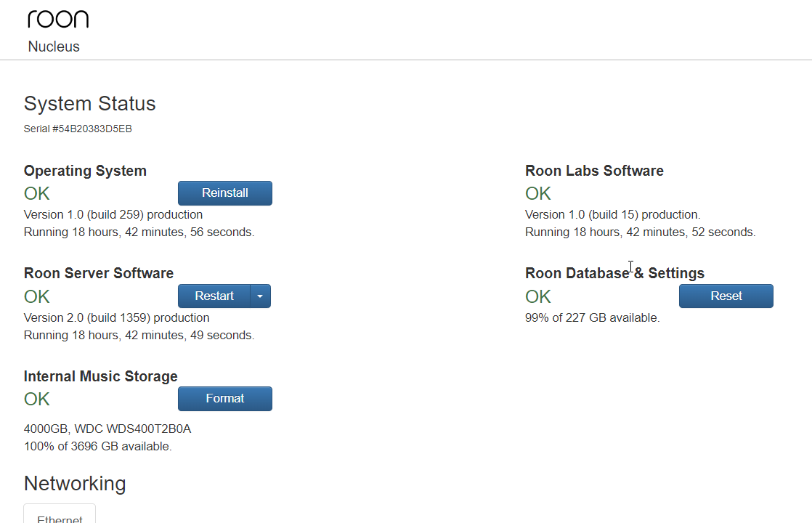
Task: Format the Internal Music Storage drive
Action: tap(224, 398)
